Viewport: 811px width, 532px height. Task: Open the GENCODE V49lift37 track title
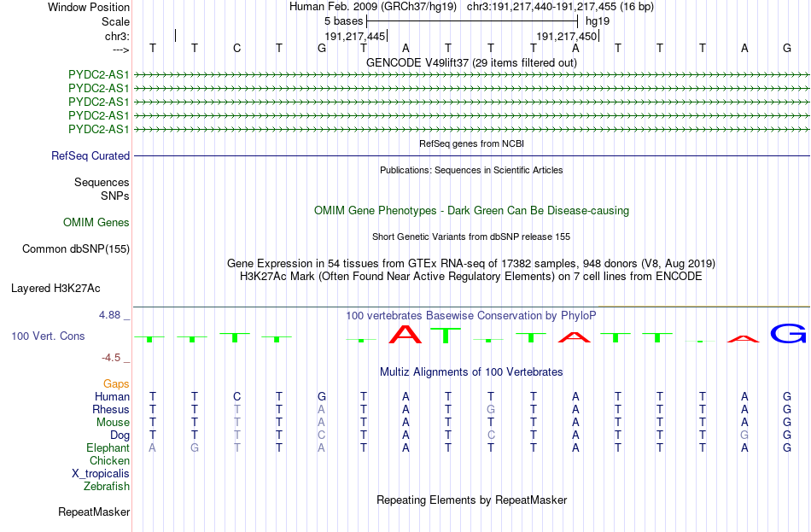pyautogui.click(x=471, y=62)
